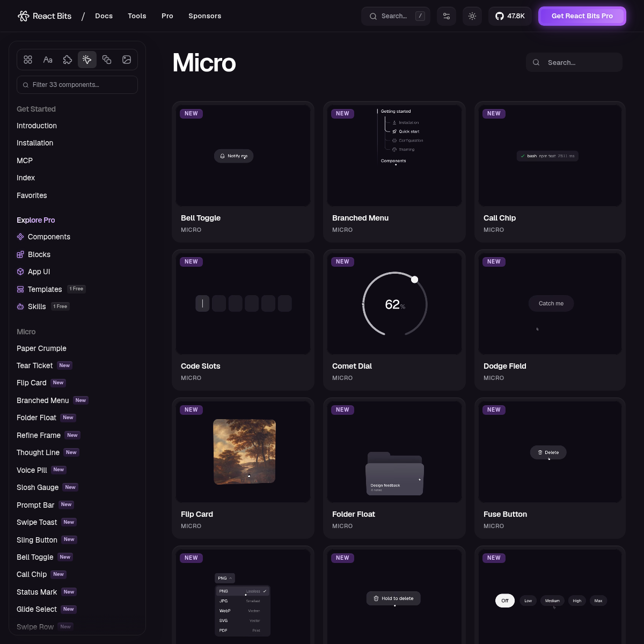
Task: Open Folder Float in sidebar list
Action: [36, 418]
